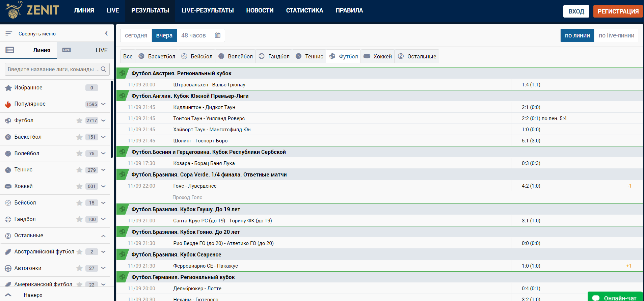
Task: Select the Все sport filter tab
Action: [128, 56]
